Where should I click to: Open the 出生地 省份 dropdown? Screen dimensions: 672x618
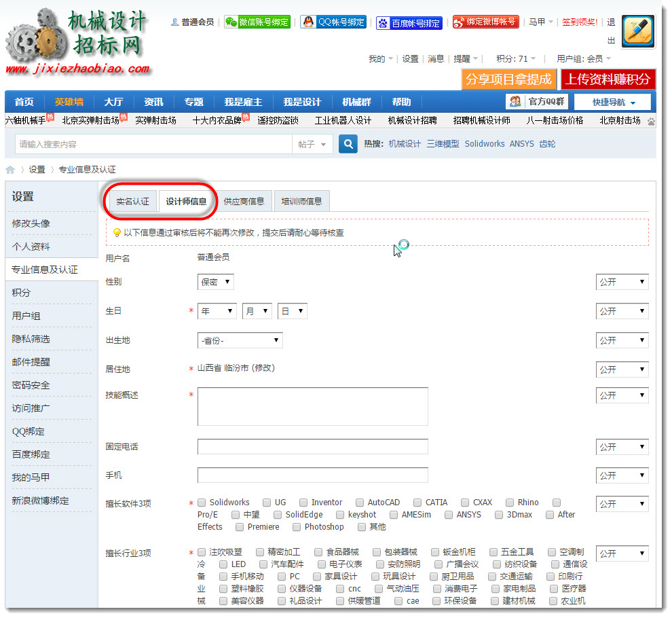point(240,340)
